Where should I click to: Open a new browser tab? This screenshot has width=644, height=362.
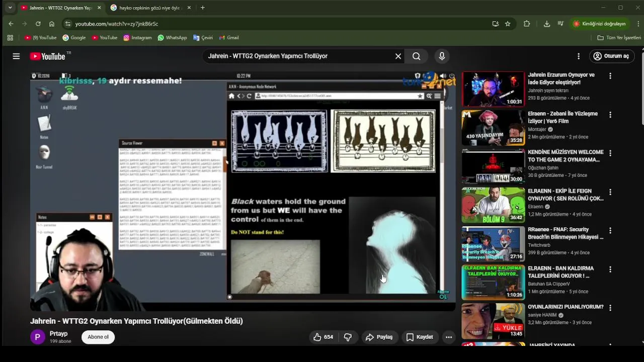(x=202, y=8)
